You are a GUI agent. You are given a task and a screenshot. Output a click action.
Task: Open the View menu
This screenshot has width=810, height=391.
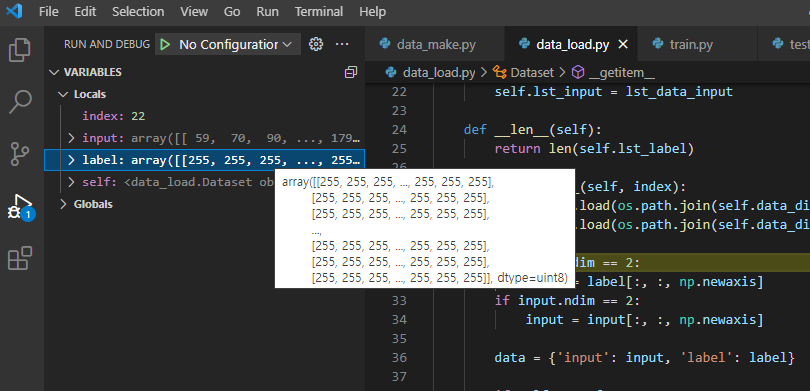pos(194,11)
